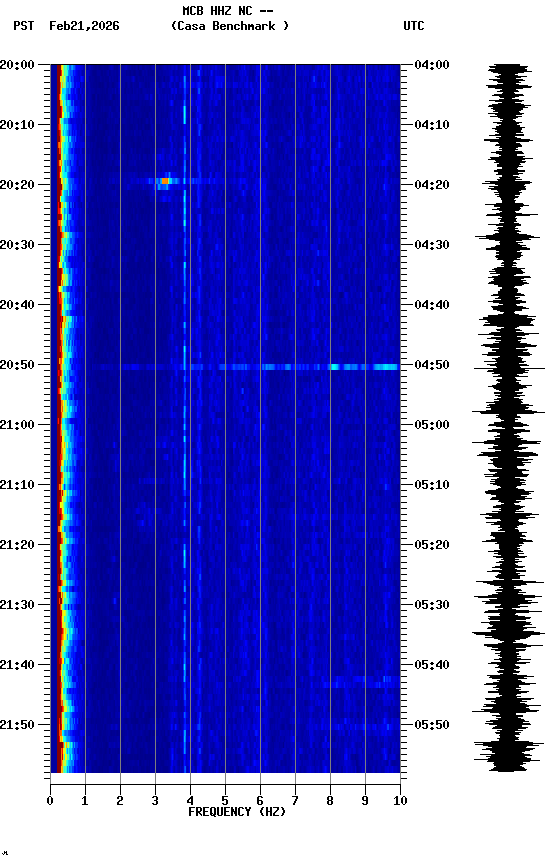Viewport: 552px width, 864px height.
Task: Click the 21:30 PST time label
Action: pos(17,605)
